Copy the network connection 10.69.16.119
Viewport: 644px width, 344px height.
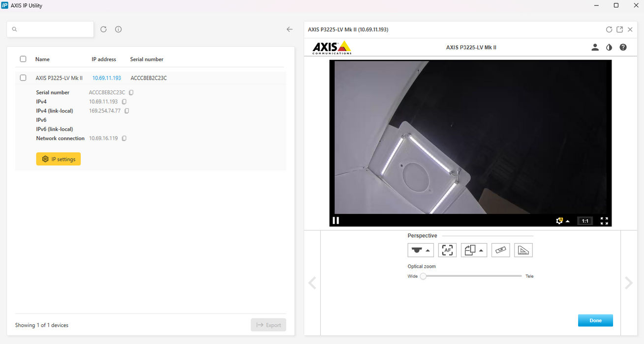[124, 139]
